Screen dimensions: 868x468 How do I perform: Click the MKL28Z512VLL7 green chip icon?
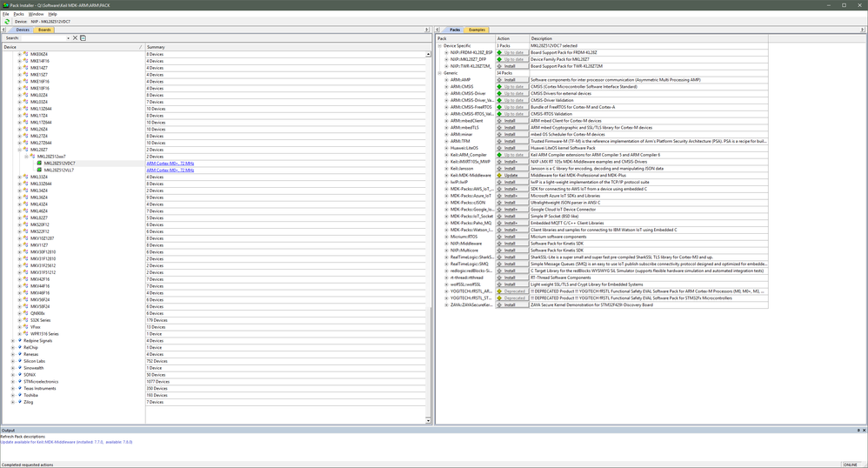click(39, 170)
